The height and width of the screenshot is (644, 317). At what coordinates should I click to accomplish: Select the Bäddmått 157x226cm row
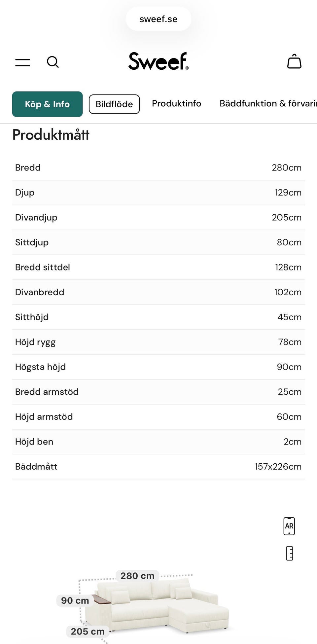pyautogui.click(x=158, y=466)
